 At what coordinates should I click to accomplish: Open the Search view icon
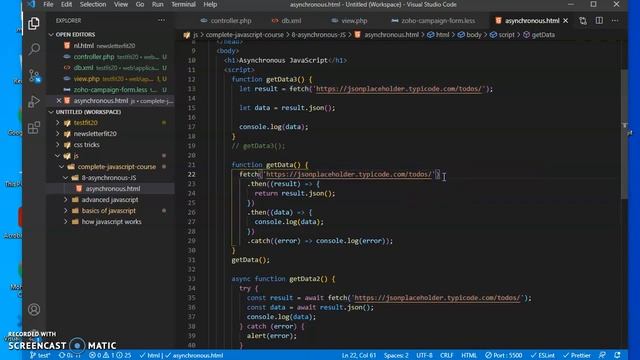(x=34, y=49)
